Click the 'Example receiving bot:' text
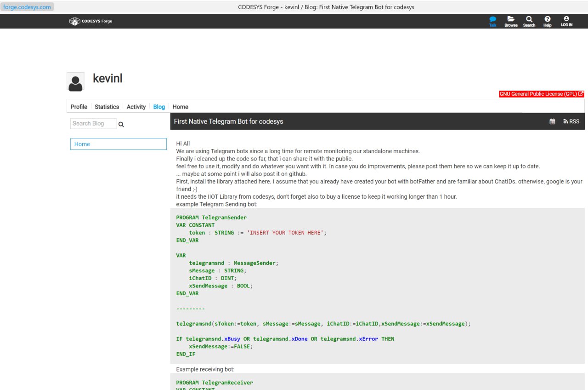Image resolution: width=588 pixels, height=390 pixels. coord(205,369)
